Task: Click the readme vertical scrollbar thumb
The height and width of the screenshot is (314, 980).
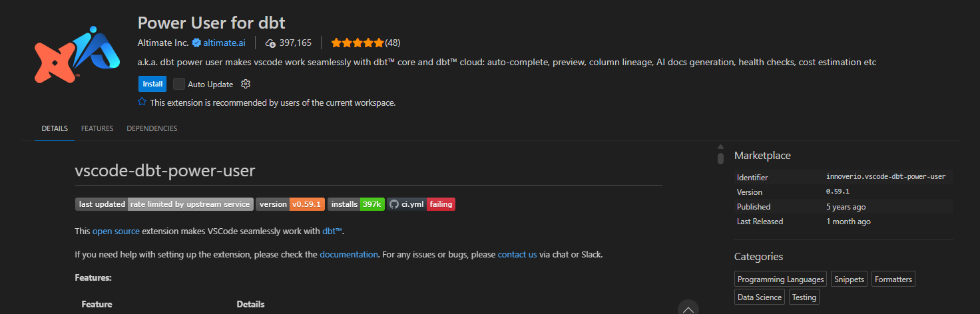Action: coord(720,157)
